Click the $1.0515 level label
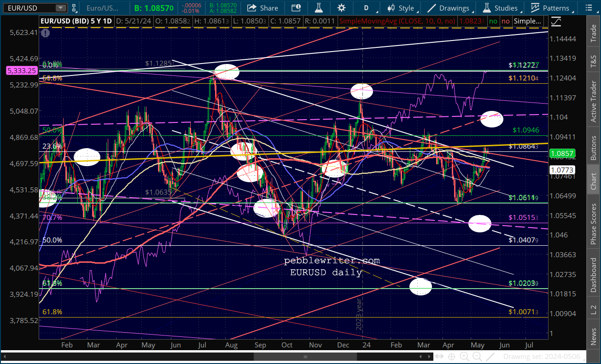Image resolution: width=601 pixels, height=364 pixels. pos(523,217)
